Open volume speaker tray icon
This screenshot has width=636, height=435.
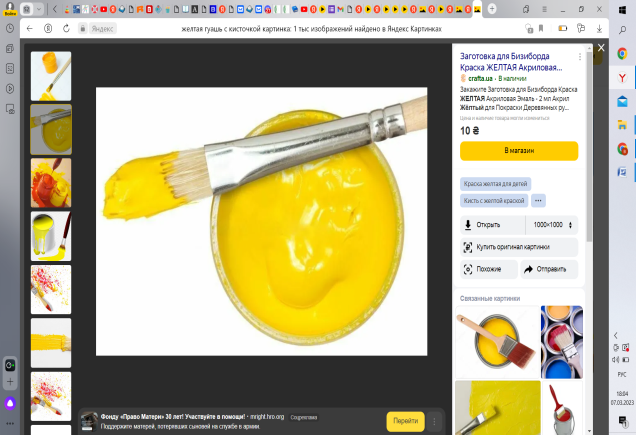[616, 360]
